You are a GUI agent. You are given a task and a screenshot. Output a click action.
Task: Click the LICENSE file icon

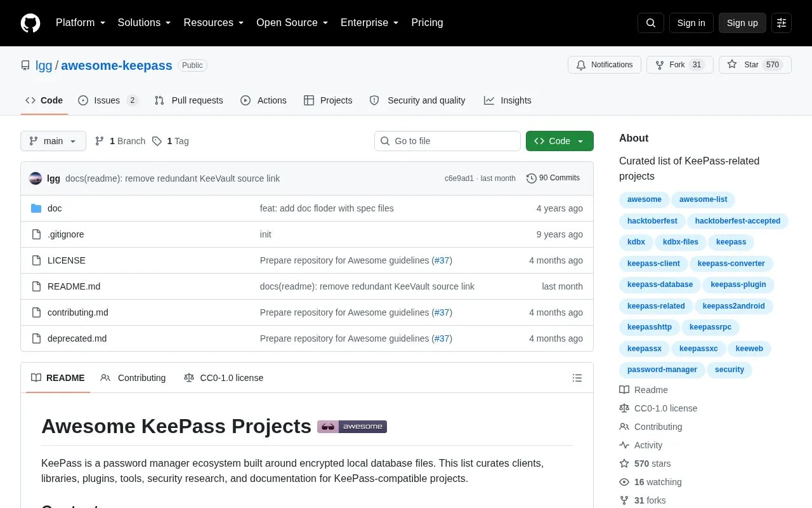coord(36,260)
